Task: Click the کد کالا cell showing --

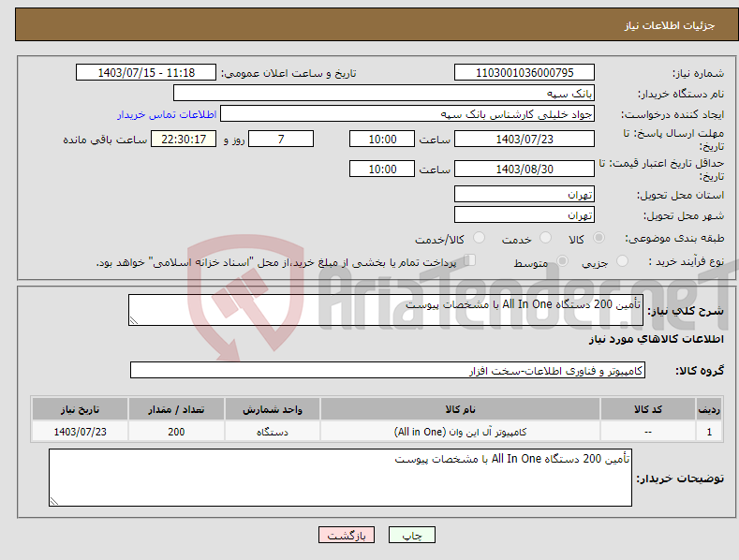Action: [647, 432]
